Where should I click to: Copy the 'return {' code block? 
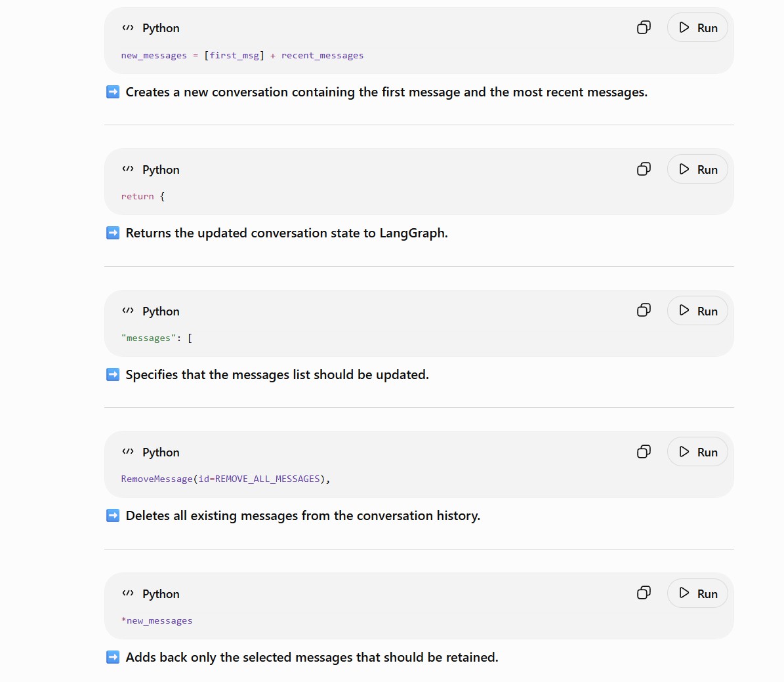(x=644, y=169)
